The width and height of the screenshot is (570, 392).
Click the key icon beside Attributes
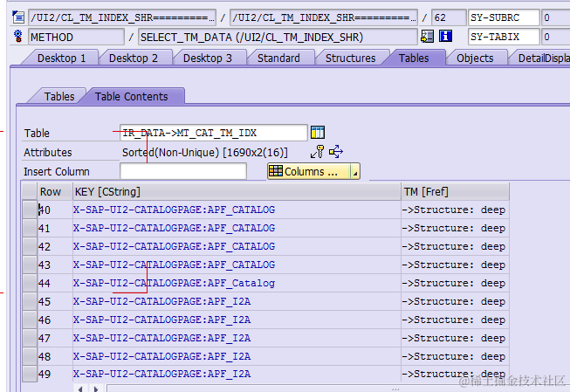click(x=317, y=152)
